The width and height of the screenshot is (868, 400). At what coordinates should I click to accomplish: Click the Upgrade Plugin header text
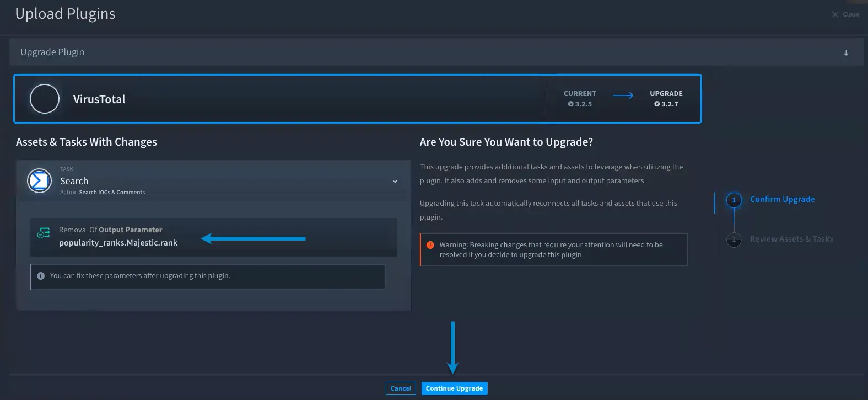(x=52, y=52)
